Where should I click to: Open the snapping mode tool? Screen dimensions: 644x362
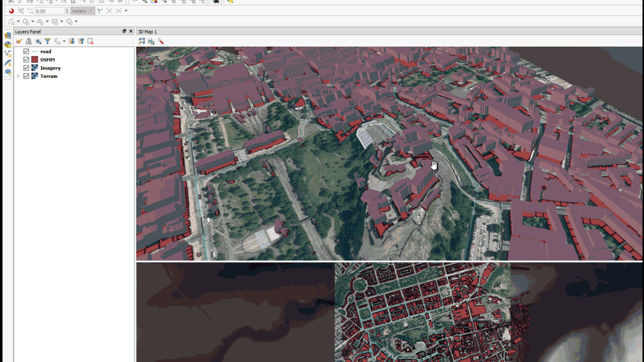tap(21, 11)
